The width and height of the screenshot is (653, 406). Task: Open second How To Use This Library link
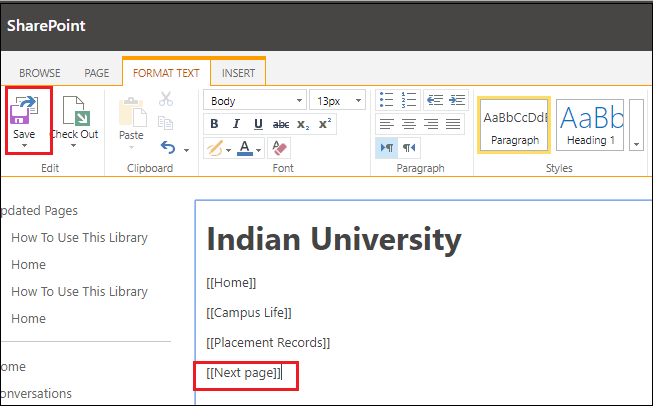click(x=80, y=291)
